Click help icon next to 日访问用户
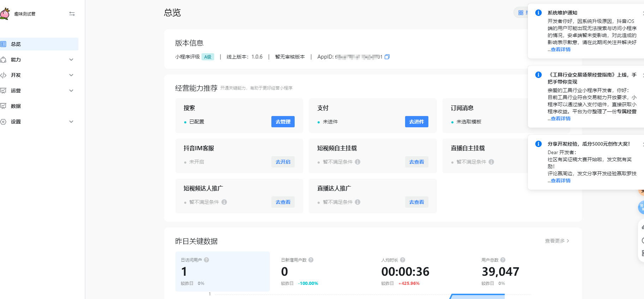Screen dimensions: 644x299 click(206, 260)
